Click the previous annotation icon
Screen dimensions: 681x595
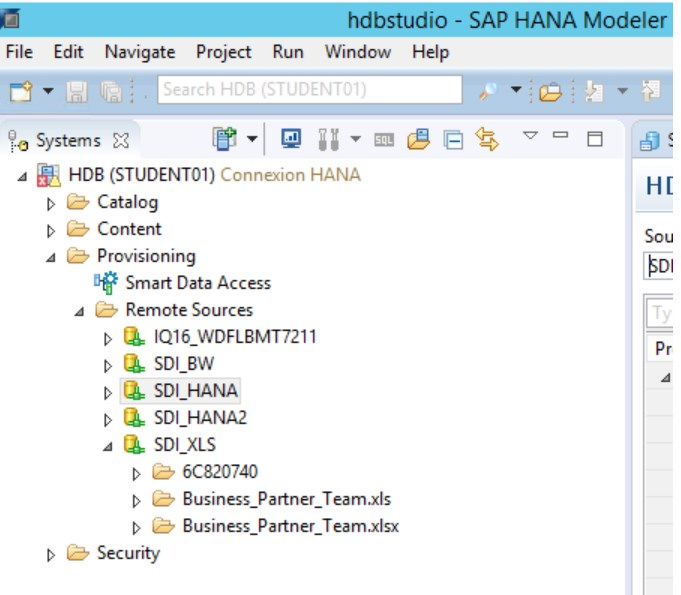tap(651, 91)
